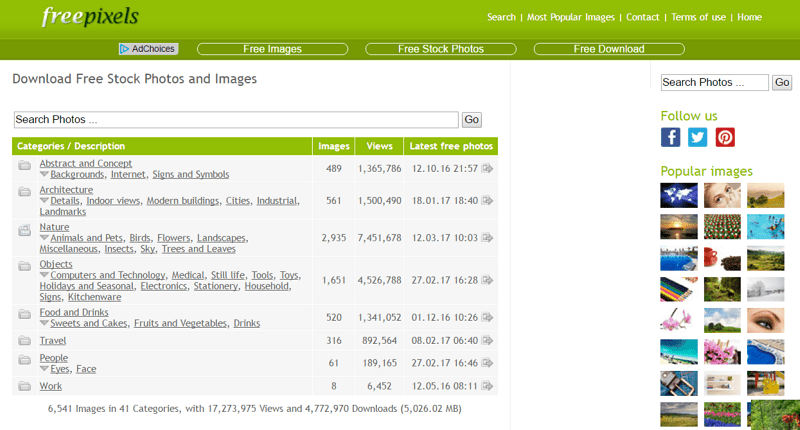
Task: Expand subcategories arrow under Objects
Action: (44, 275)
